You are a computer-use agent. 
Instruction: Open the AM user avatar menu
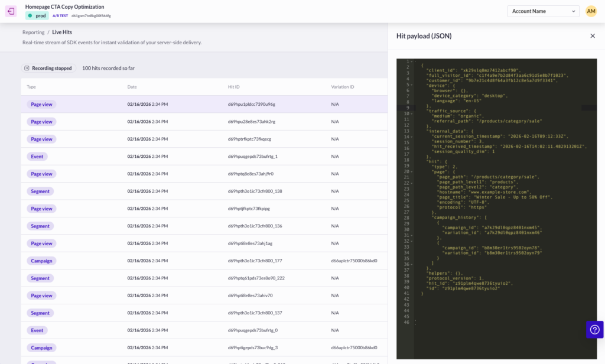point(591,11)
